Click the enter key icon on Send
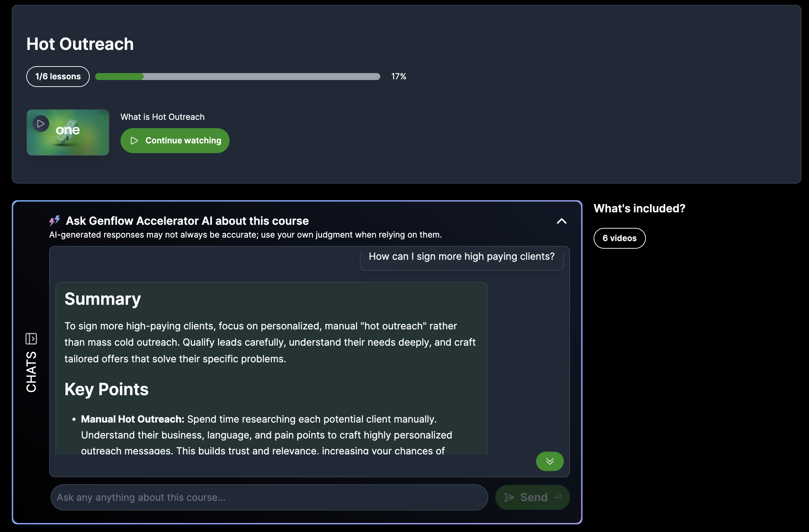This screenshot has width=809, height=532. tap(558, 497)
